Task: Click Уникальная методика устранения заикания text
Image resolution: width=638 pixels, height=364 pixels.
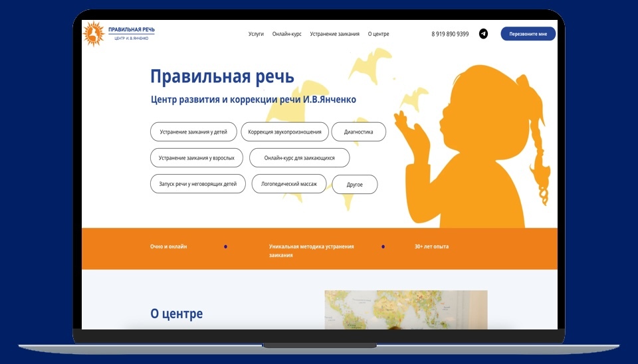Action: point(311,250)
